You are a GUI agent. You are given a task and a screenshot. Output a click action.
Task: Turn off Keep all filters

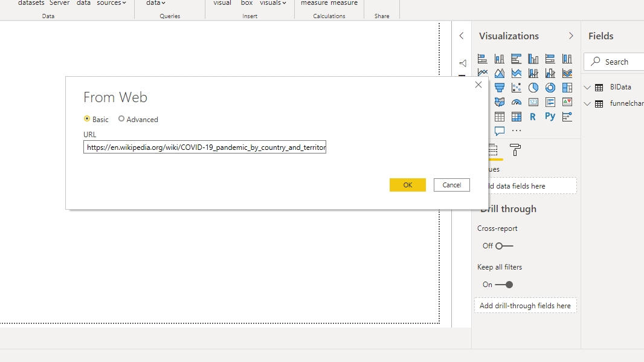tap(504, 285)
